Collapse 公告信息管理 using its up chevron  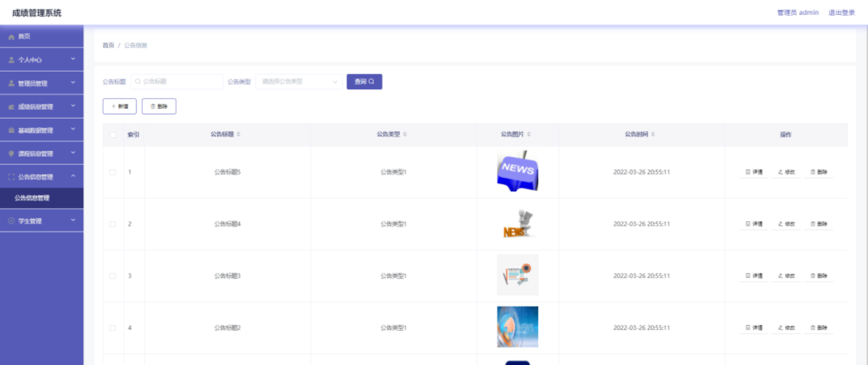tap(73, 176)
